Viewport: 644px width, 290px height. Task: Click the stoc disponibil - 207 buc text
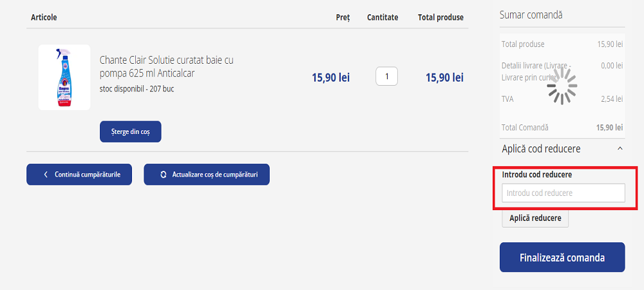coord(137,89)
